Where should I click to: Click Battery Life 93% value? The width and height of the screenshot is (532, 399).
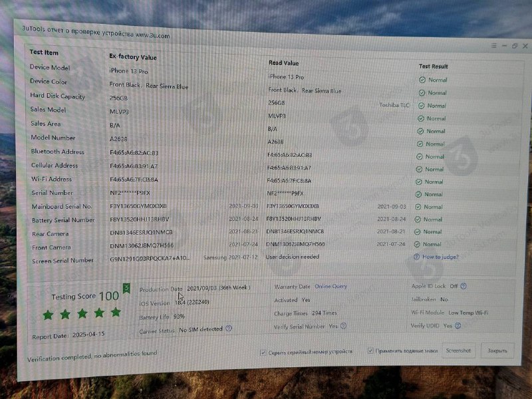[179, 317]
